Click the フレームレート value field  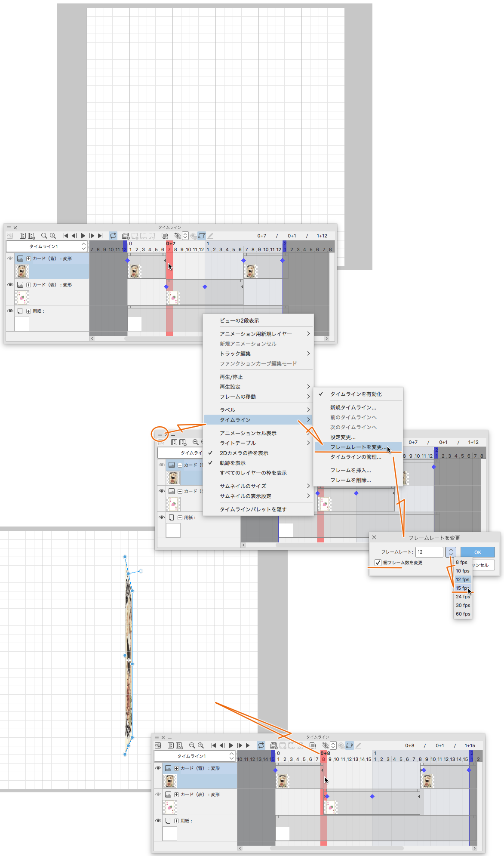429,552
